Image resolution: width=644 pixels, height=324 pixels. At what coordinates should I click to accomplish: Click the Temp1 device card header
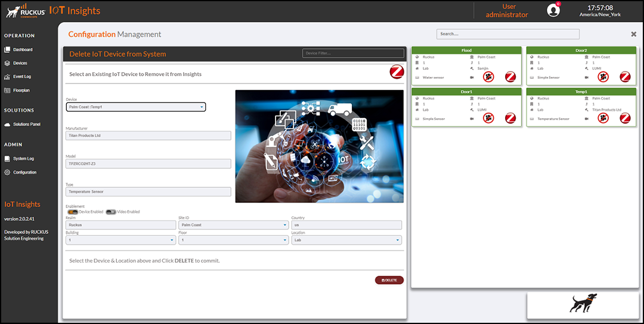tap(581, 92)
